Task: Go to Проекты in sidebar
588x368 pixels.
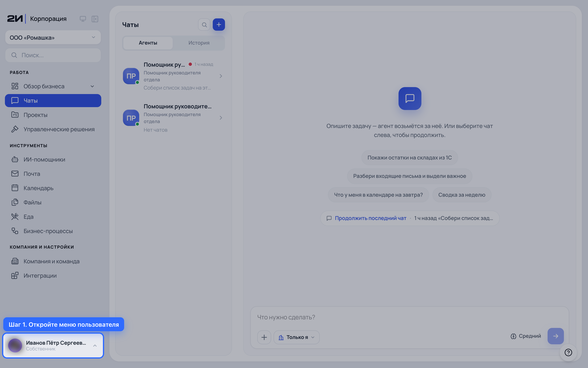Action: 53,115
